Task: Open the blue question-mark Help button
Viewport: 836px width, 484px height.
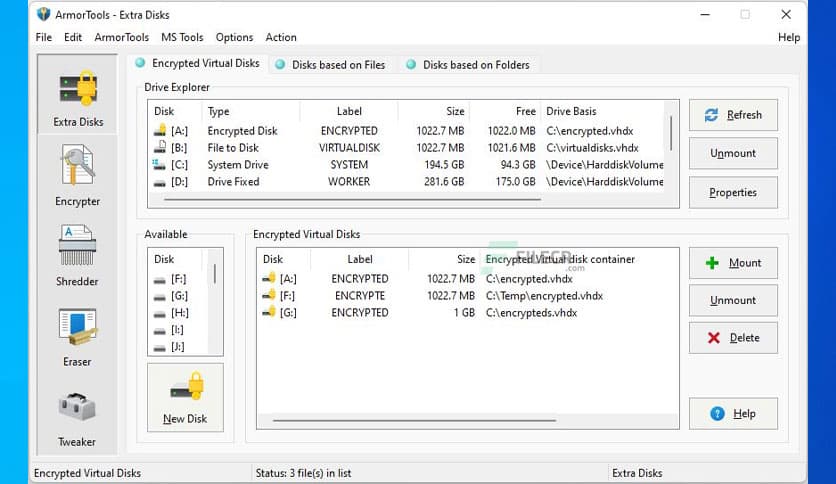Action: pos(733,414)
